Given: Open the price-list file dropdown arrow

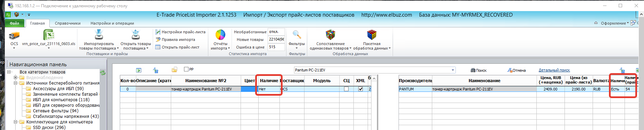Looking at the screenshot, I should coord(49,48).
